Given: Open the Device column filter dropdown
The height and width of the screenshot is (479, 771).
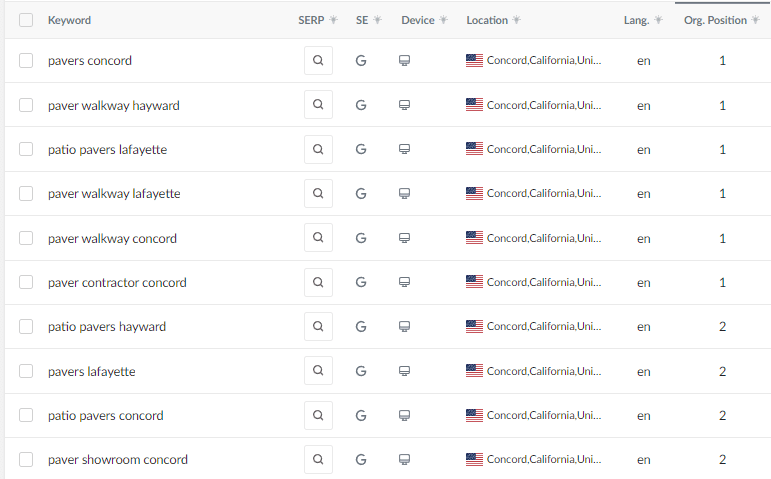Looking at the screenshot, I should click(x=443, y=20).
